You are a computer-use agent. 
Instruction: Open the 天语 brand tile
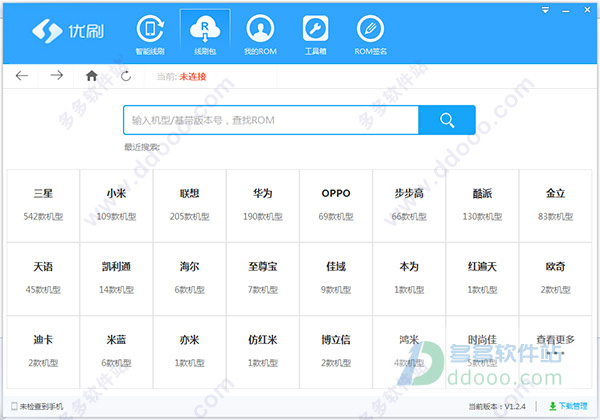coord(43,279)
